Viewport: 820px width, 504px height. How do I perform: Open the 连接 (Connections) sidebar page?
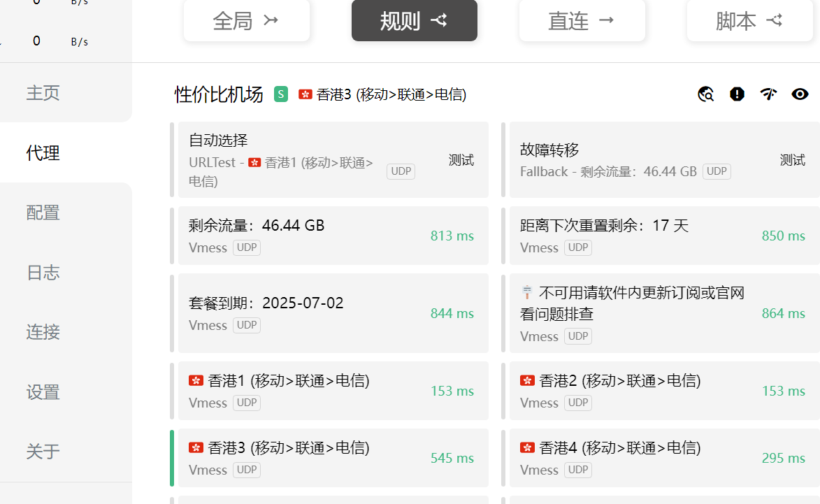coord(43,332)
